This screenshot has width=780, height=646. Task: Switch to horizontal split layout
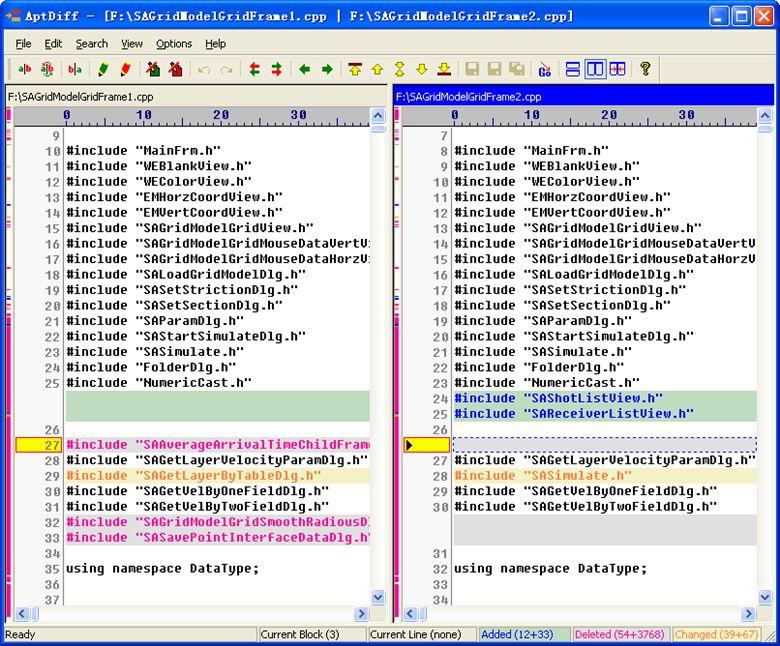573,69
